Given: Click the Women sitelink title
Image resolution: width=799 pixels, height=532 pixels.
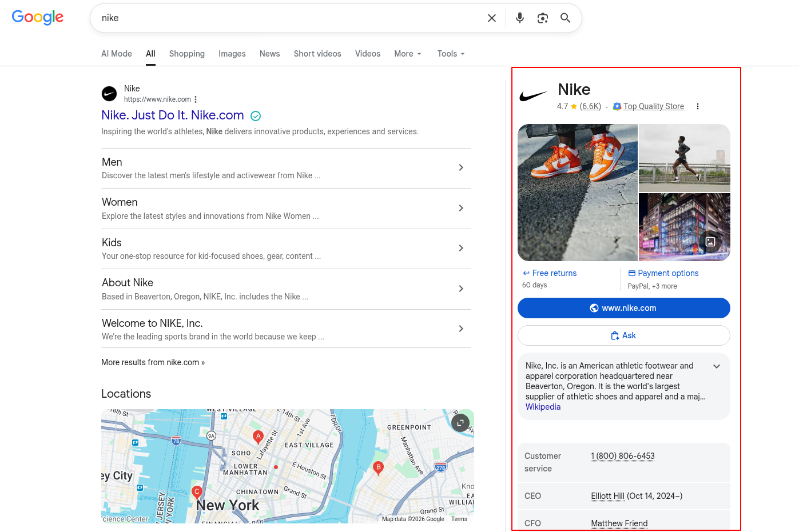Looking at the screenshot, I should pyautogui.click(x=120, y=202).
